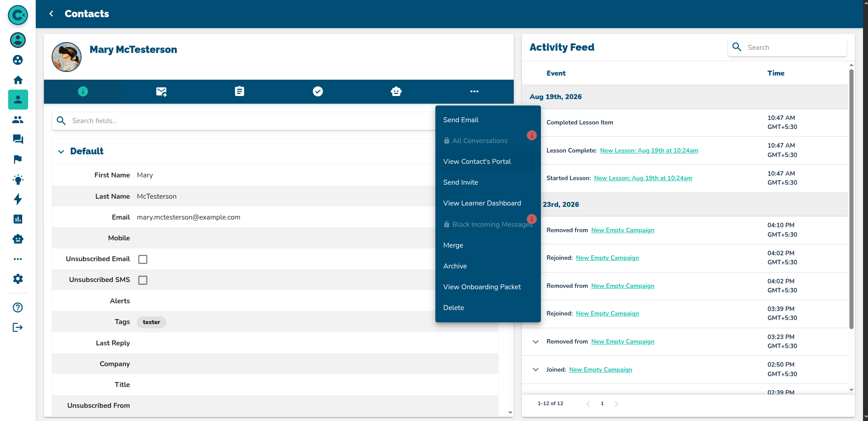Image resolution: width=868 pixels, height=421 pixels.
Task: Open the robot bot icon in the sidebar
Action: [x=18, y=239]
